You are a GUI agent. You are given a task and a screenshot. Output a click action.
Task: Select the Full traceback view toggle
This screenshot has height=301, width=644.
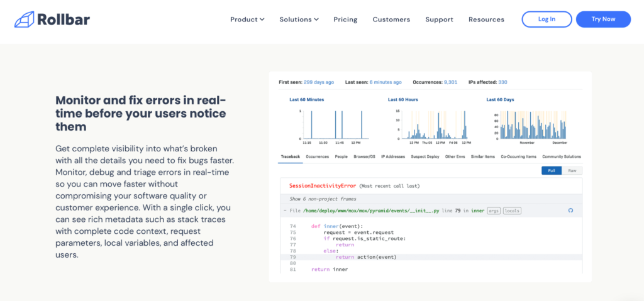[551, 170]
